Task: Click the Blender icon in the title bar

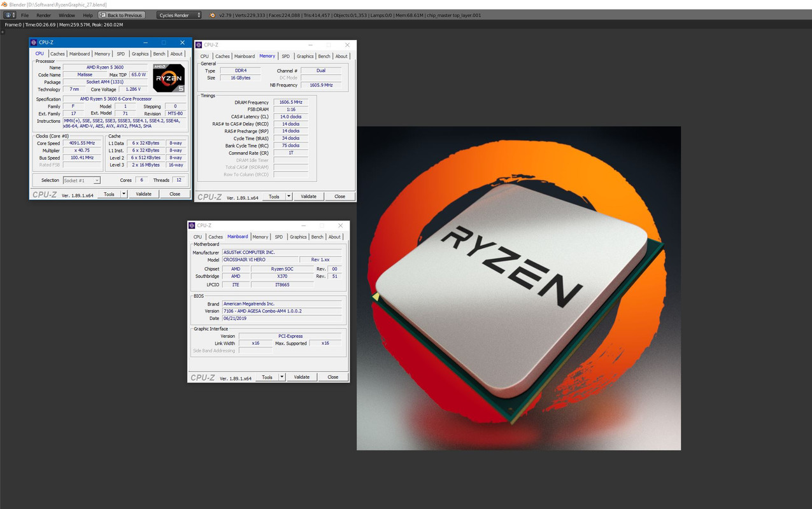Action: (x=4, y=4)
